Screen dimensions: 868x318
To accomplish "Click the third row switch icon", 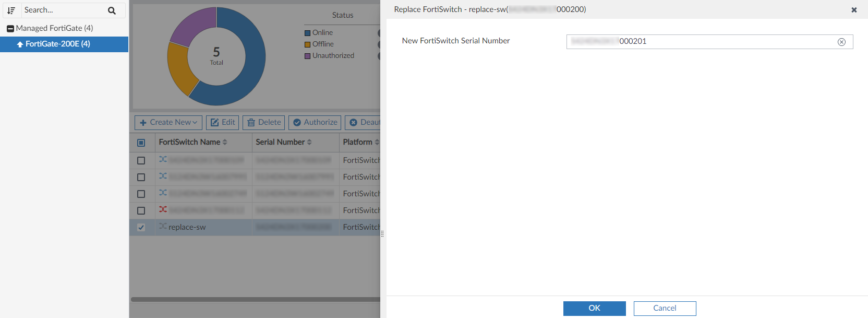I will click(x=163, y=193).
